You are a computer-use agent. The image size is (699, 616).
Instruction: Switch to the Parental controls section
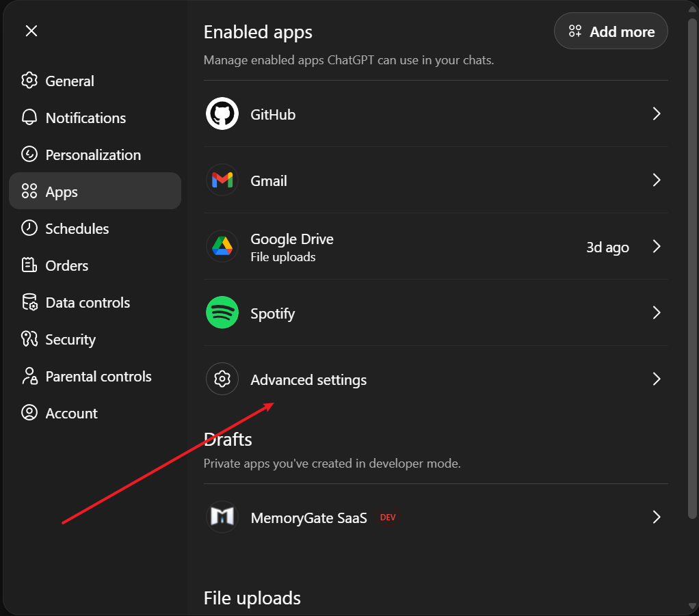[x=98, y=376]
